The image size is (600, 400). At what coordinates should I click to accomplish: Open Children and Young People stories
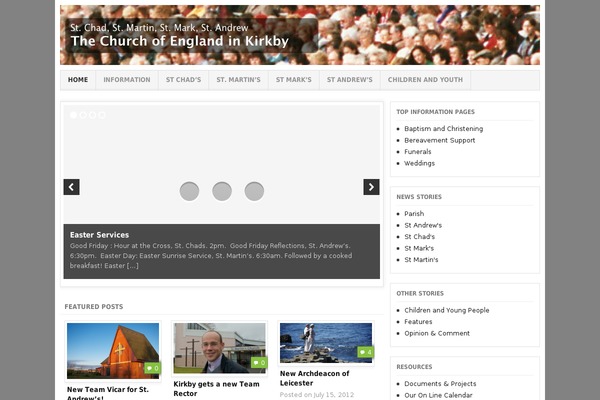pos(447,310)
